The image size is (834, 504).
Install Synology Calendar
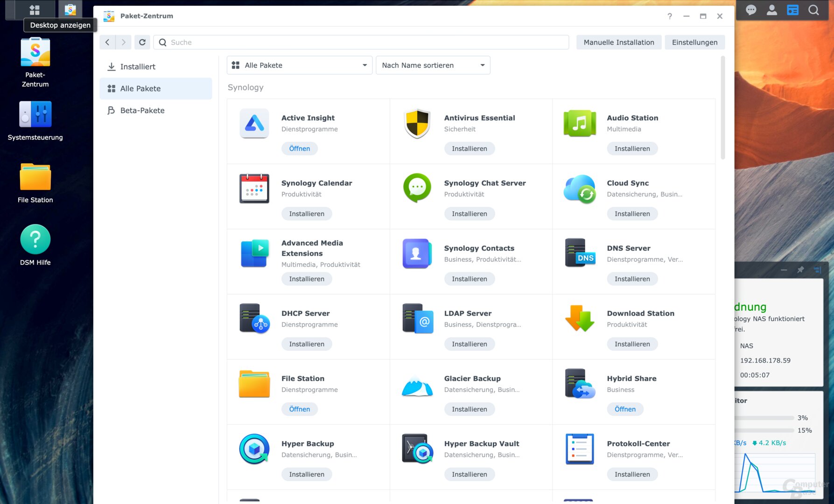click(307, 214)
